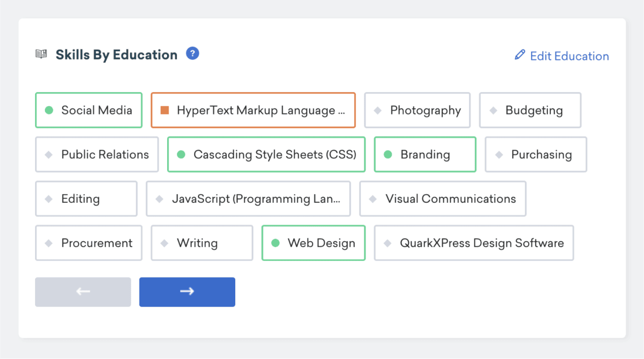
Task: Select the JavaScript (Programming Lan... skill
Action: coord(248,199)
